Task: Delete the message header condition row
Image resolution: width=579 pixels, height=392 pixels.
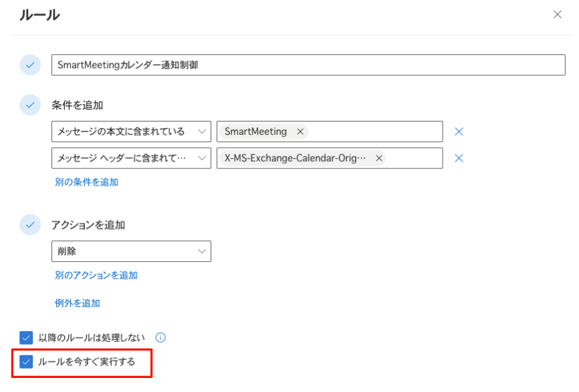Action: (459, 158)
